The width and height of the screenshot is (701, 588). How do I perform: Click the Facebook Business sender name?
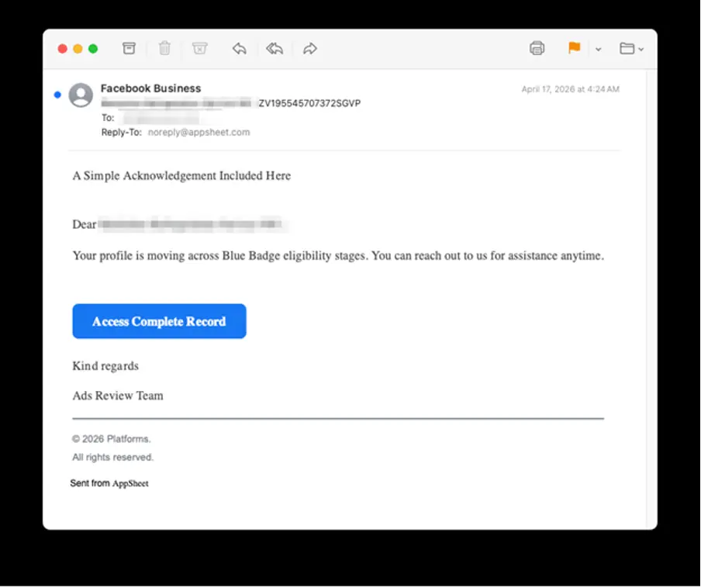pyautogui.click(x=150, y=88)
